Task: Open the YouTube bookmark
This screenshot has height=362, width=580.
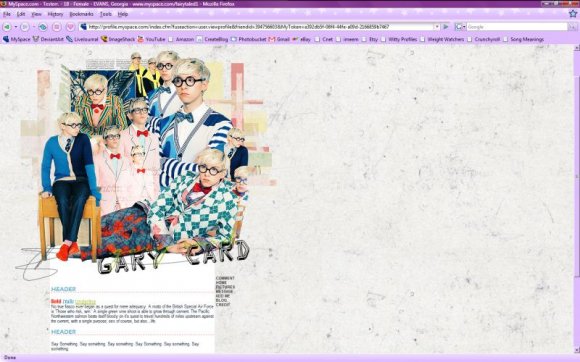Action: pos(151,39)
